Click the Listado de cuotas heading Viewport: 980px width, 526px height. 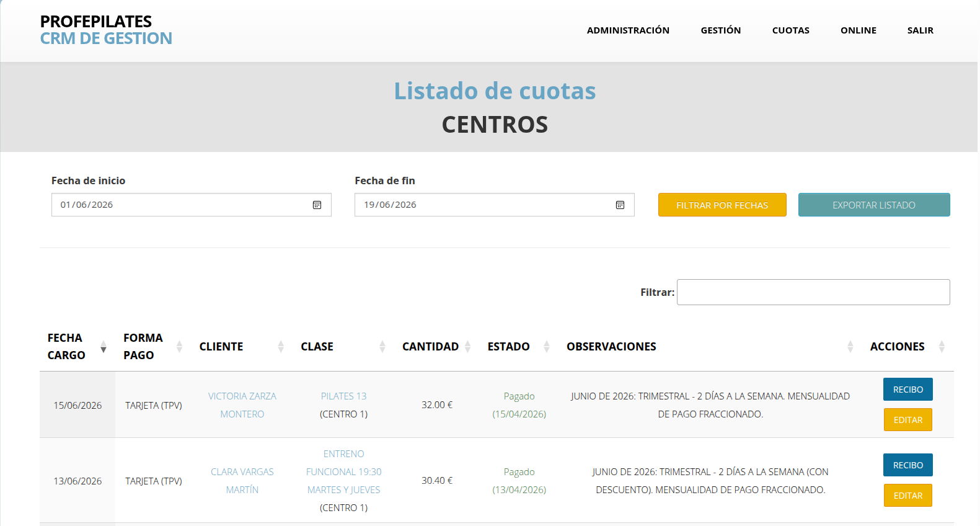tap(495, 91)
